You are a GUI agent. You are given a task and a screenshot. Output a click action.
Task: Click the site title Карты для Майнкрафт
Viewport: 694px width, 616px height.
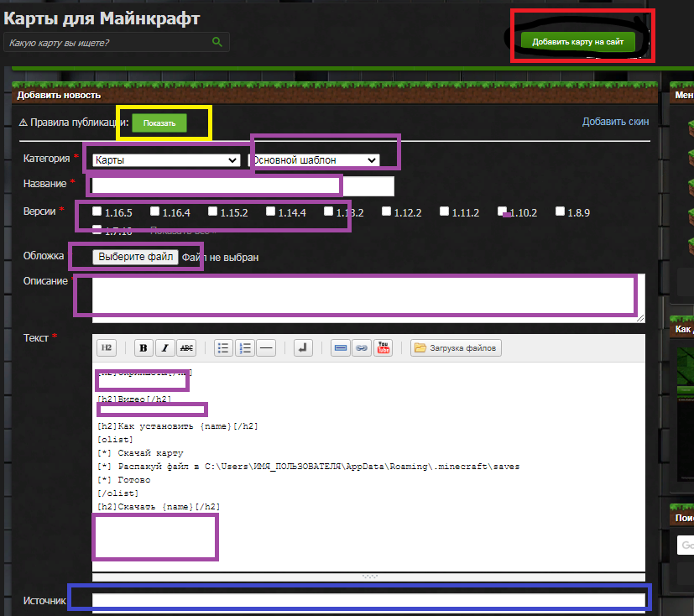[x=102, y=18]
